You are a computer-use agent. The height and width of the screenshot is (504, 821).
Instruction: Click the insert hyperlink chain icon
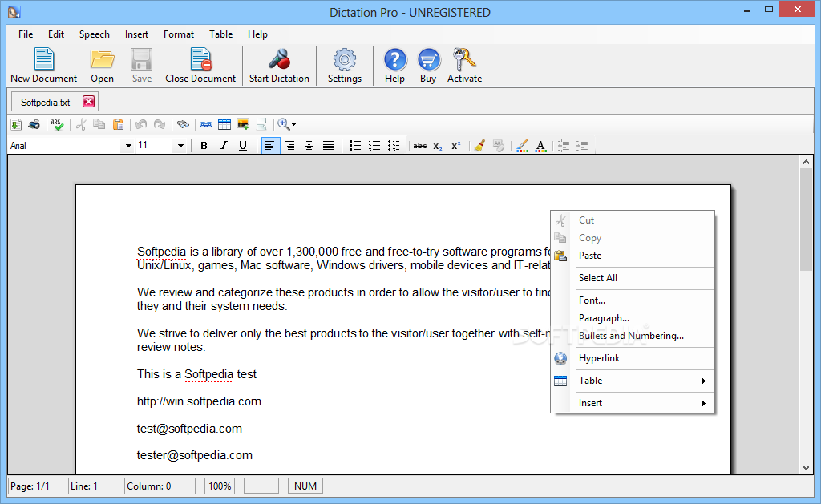206,124
